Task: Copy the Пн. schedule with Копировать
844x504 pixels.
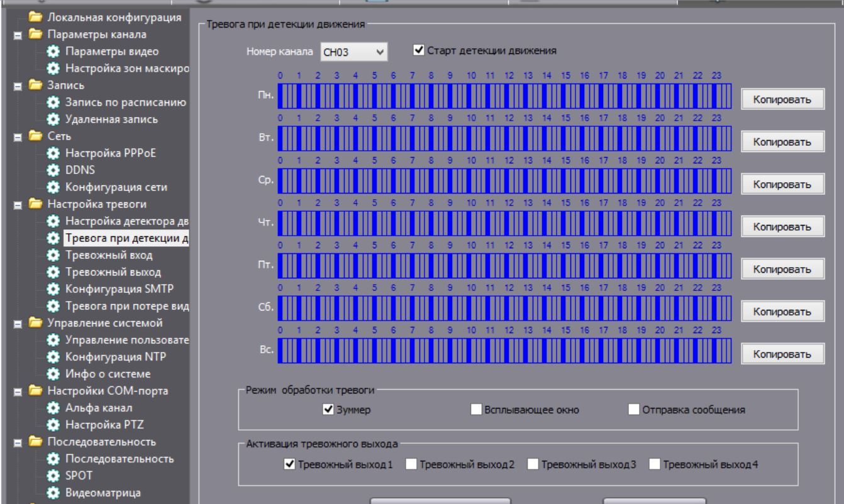Action: [x=782, y=100]
